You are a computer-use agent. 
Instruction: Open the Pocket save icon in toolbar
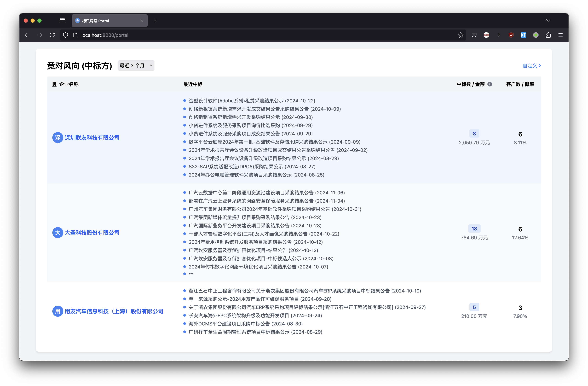[x=474, y=35]
